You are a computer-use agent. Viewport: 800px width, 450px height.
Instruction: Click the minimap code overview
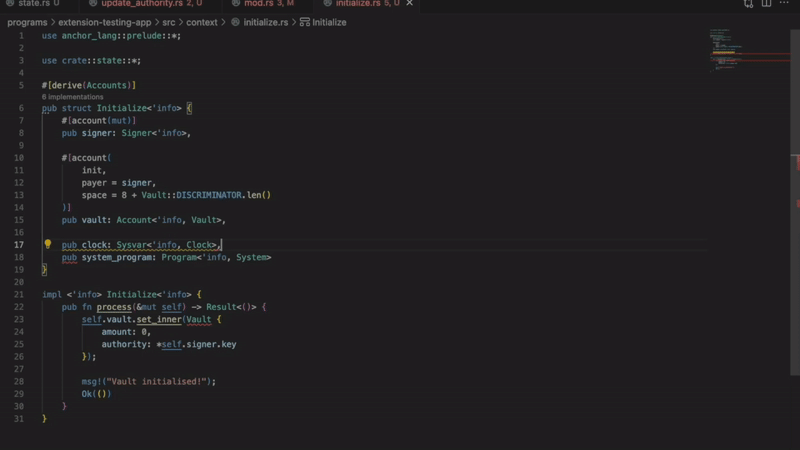738,50
